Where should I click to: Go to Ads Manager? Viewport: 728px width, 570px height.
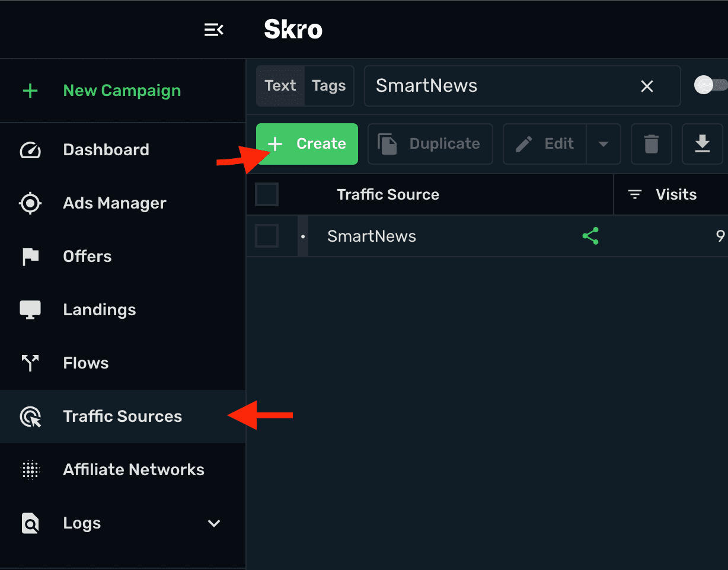pos(114,203)
